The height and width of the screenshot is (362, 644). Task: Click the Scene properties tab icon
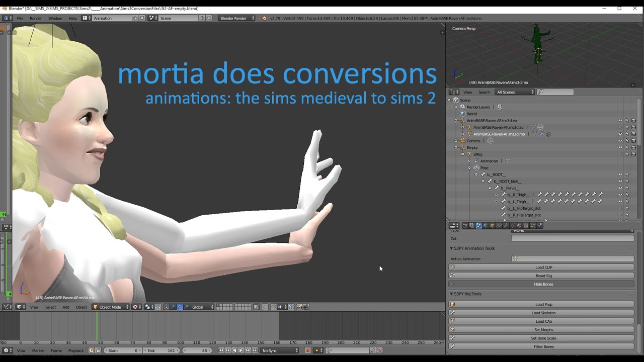(x=479, y=226)
